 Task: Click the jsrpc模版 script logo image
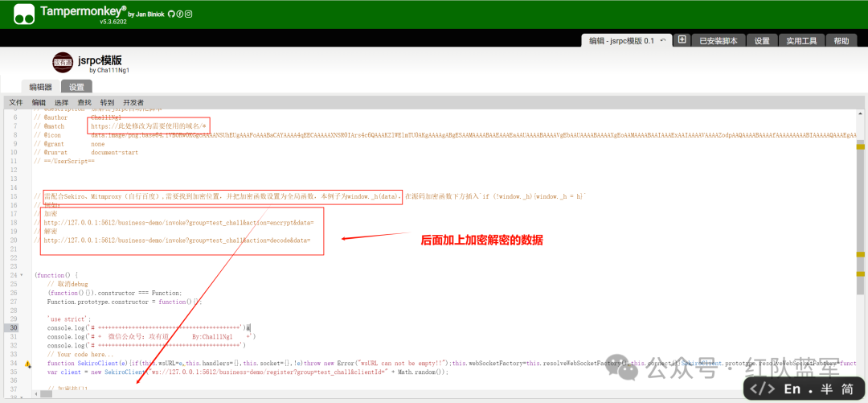pos(63,62)
